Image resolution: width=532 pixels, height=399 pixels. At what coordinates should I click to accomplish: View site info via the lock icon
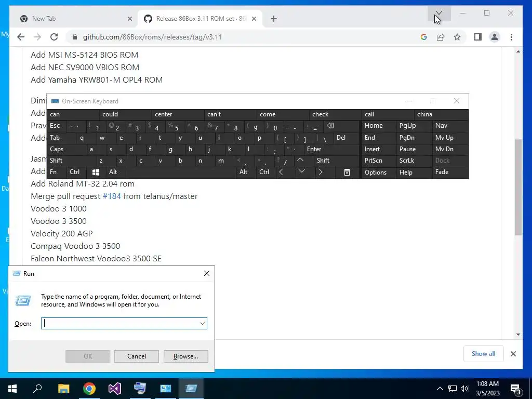75,37
